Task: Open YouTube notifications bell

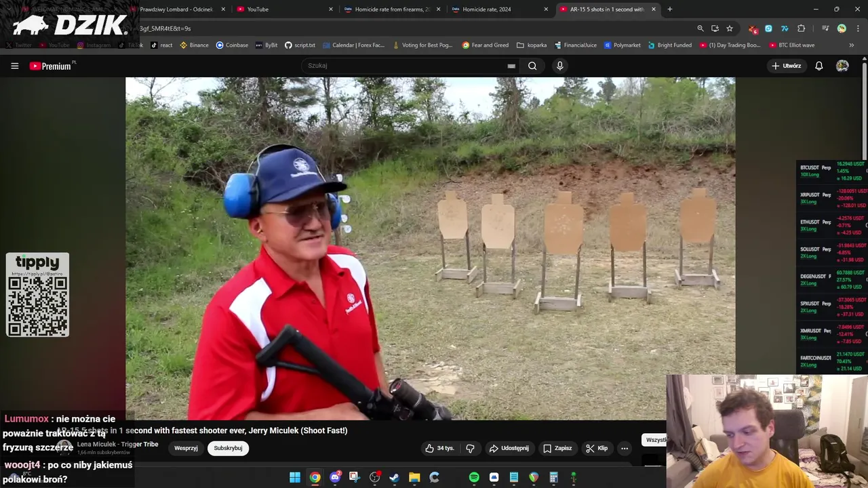Action: coord(819,66)
